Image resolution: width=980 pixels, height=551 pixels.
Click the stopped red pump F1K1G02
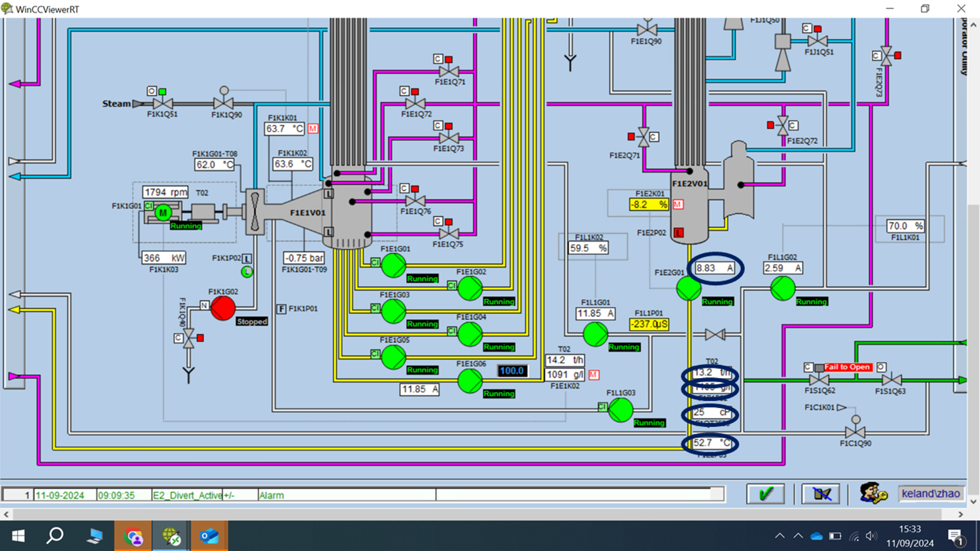coord(223,307)
